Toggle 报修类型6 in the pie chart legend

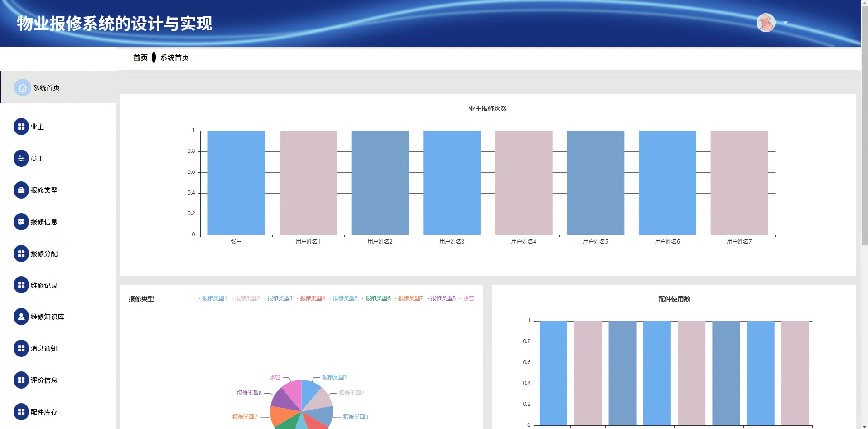376,298
